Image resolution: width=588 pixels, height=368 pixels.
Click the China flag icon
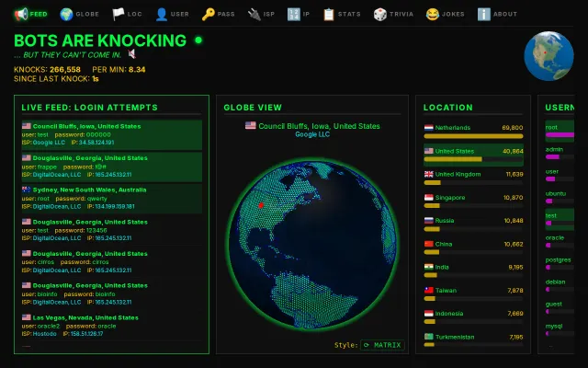click(429, 244)
